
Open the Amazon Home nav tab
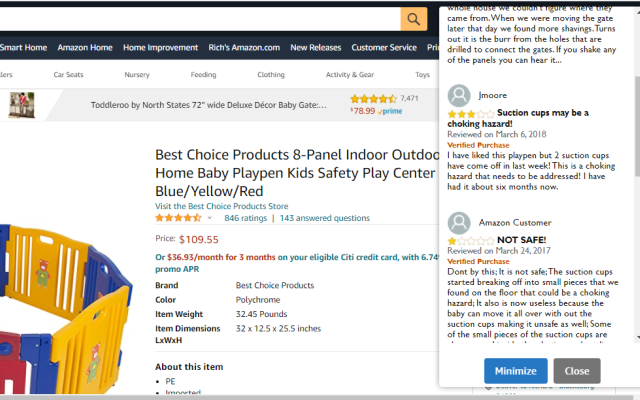[85, 47]
